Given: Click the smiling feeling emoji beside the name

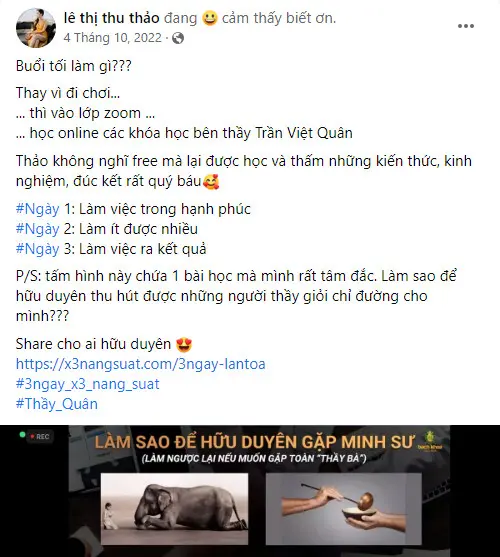Looking at the screenshot, I should 210,18.
